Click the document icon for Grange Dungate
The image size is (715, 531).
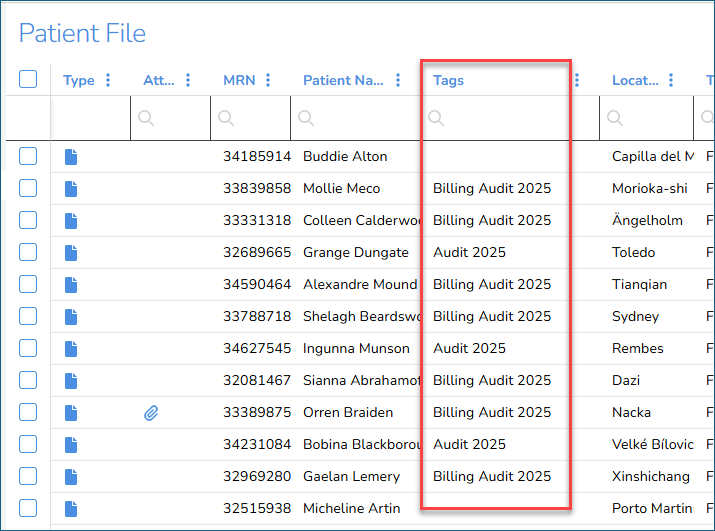click(x=70, y=252)
